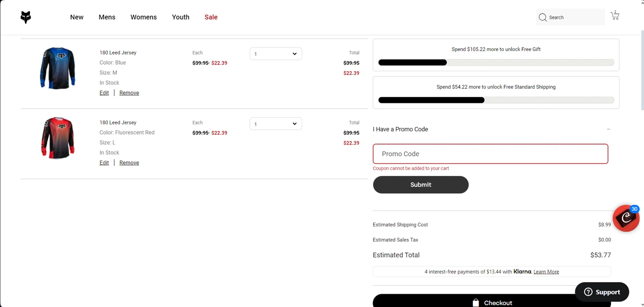
Task: Remove the Blue 180 Leed Jersey
Action: point(129,93)
